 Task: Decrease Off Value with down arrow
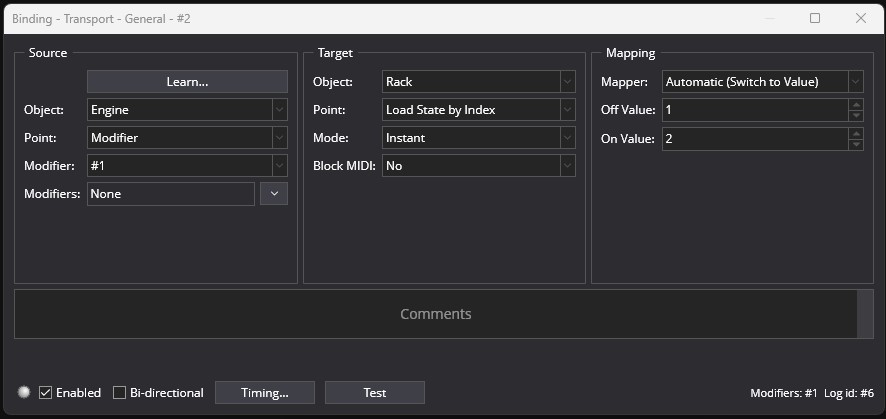click(x=857, y=115)
